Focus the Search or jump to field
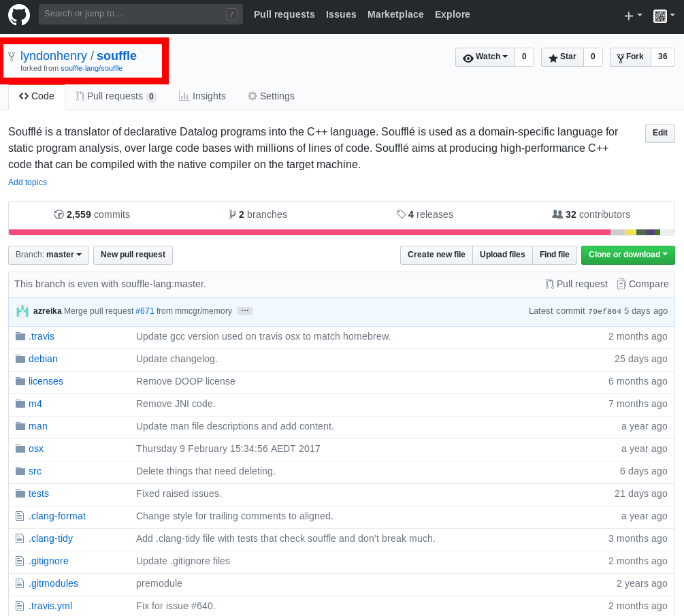The width and height of the screenshot is (684, 616). (140, 14)
